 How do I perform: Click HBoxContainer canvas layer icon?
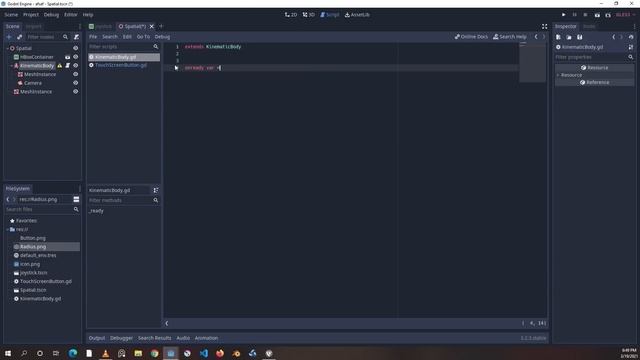coord(68,57)
